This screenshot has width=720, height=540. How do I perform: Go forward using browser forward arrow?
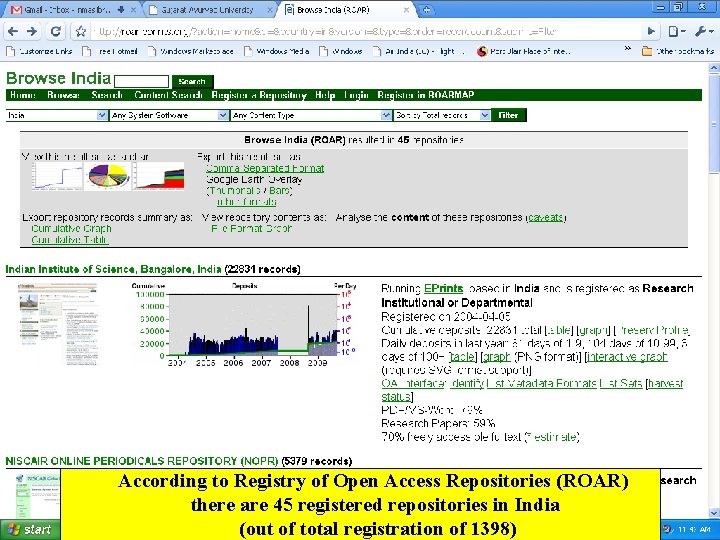point(32,31)
